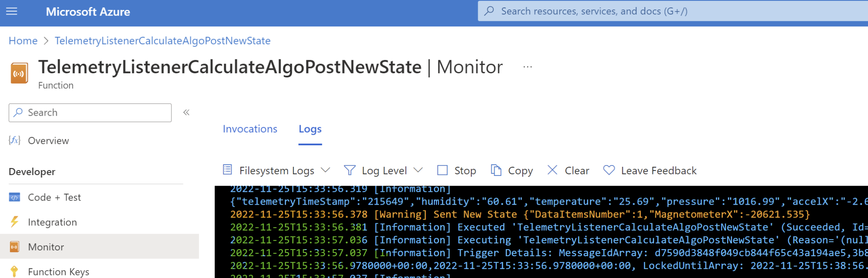Image resolution: width=868 pixels, height=278 pixels.
Task: Stop the log stream
Action: (x=457, y=171)
